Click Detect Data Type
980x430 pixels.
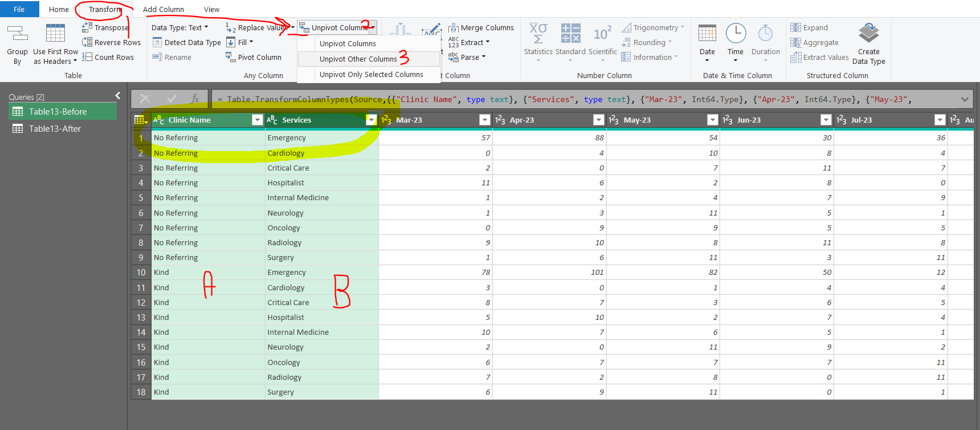[186, 42]
